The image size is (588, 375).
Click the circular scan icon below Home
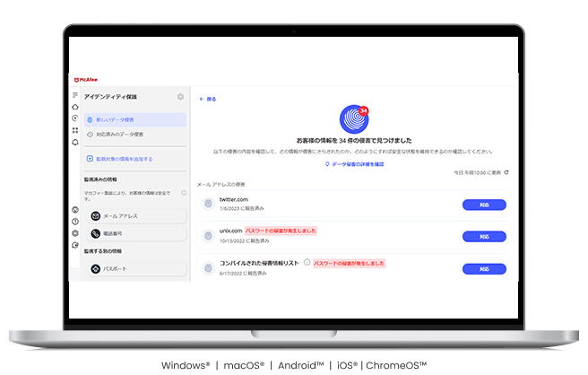(x=75, y=118)
